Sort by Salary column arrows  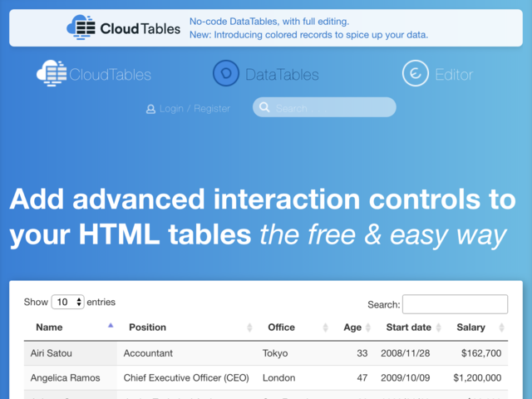[502, 328]
